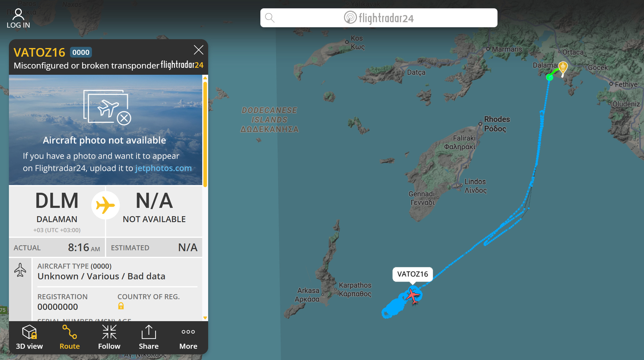The width and height of the screenshot is (644, 360).
Task: Click the locked country of registration icon
Action: click(121, 306)
